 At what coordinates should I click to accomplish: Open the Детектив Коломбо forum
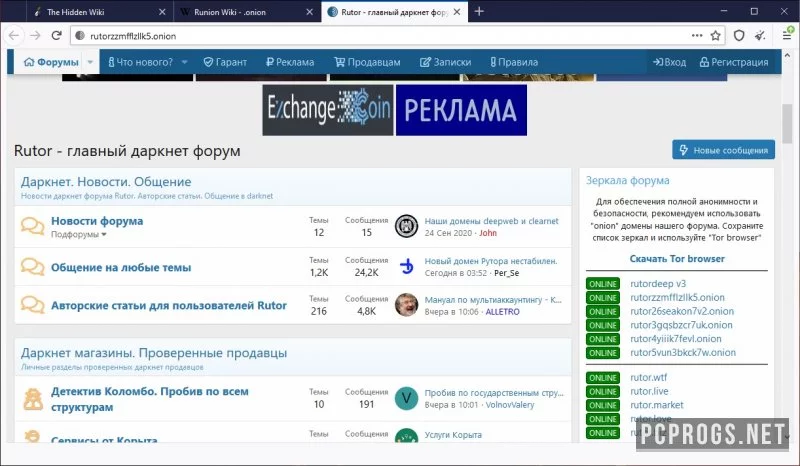(150, 399)
